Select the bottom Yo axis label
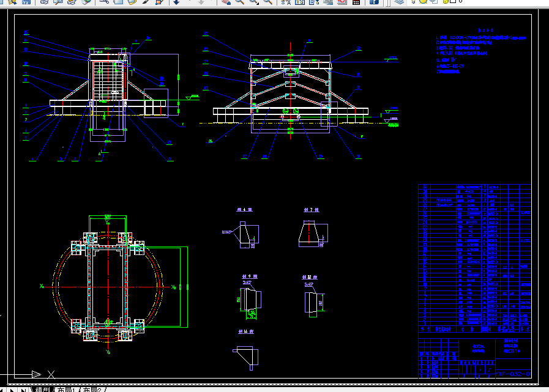The image size is (549, 392). point(108,352)
